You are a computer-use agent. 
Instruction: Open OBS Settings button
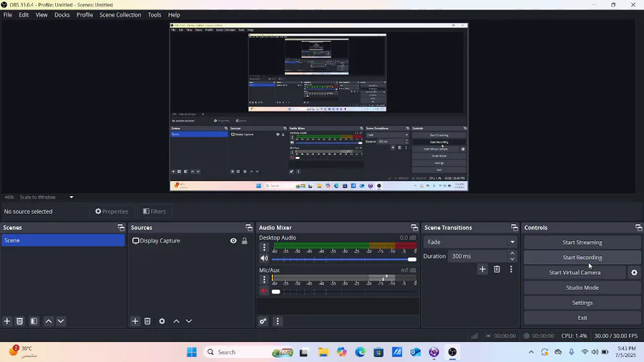tap(582, 303)
